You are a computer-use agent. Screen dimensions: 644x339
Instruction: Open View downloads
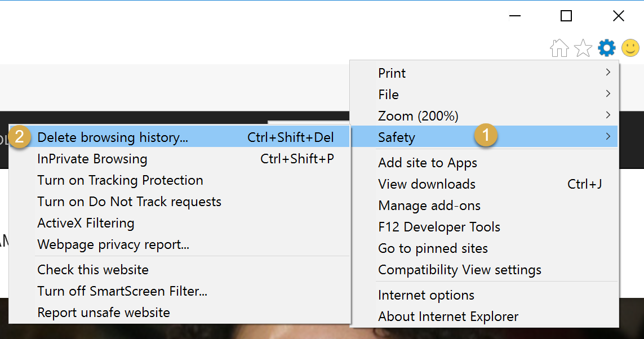[484, 184]
